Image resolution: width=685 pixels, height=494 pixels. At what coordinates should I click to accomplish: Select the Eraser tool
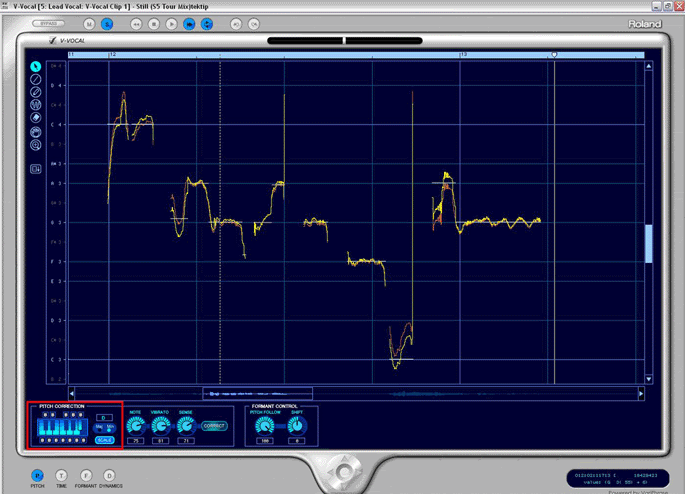click(36, 118)
